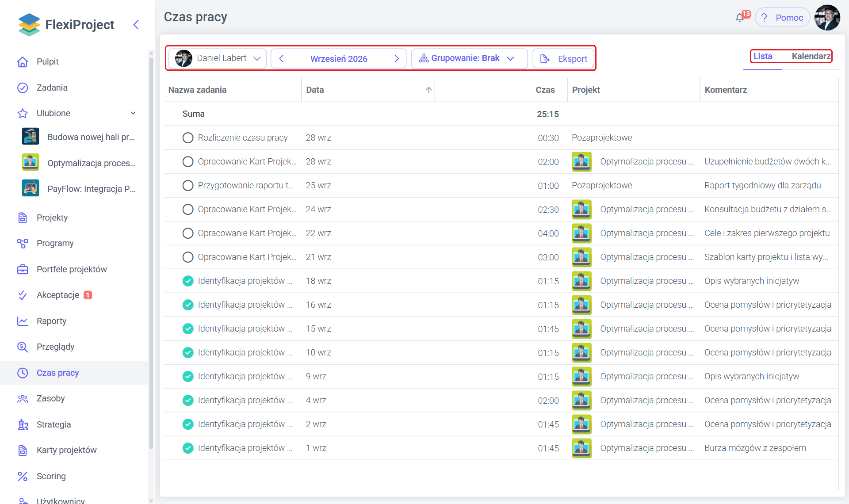849x504 pixels.
Task: Uncheck the 1 wrz Identyfikacja projektów task
Action: [x=188, y=448]
